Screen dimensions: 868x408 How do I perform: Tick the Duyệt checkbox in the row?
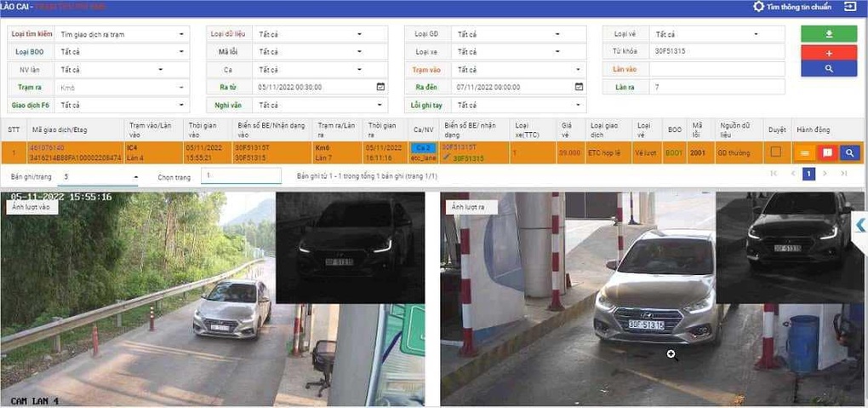click(776, 152)
